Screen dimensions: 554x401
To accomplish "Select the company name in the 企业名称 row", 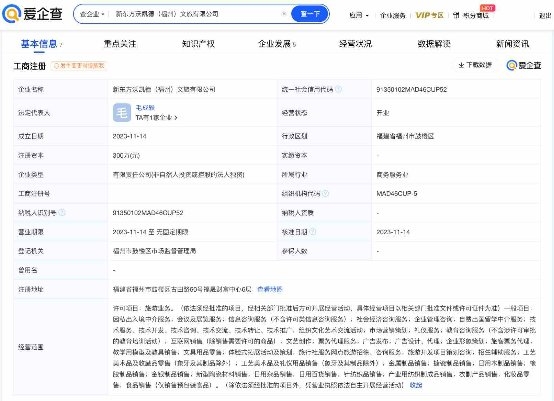I will (x=164, y=89).
